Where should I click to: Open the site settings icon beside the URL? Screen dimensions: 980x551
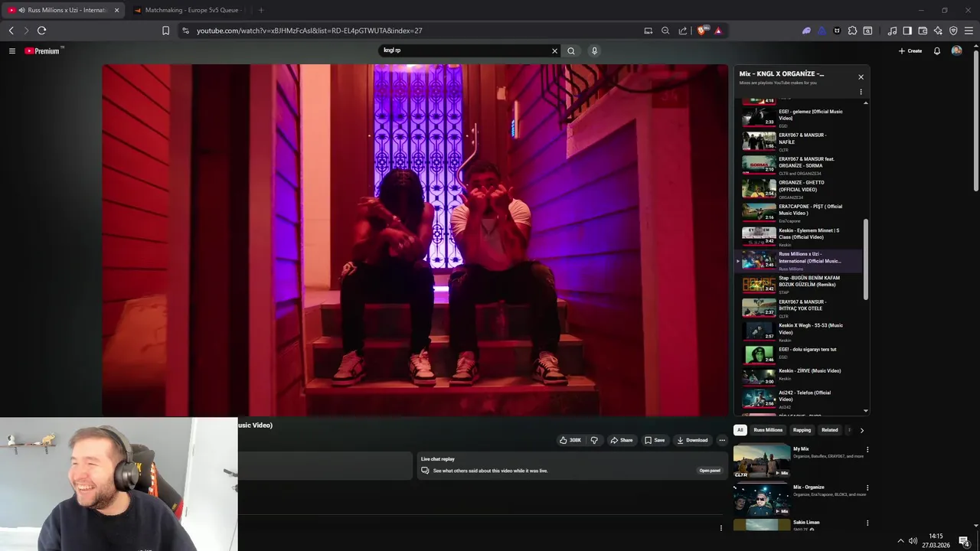click(x=185, y=31)
